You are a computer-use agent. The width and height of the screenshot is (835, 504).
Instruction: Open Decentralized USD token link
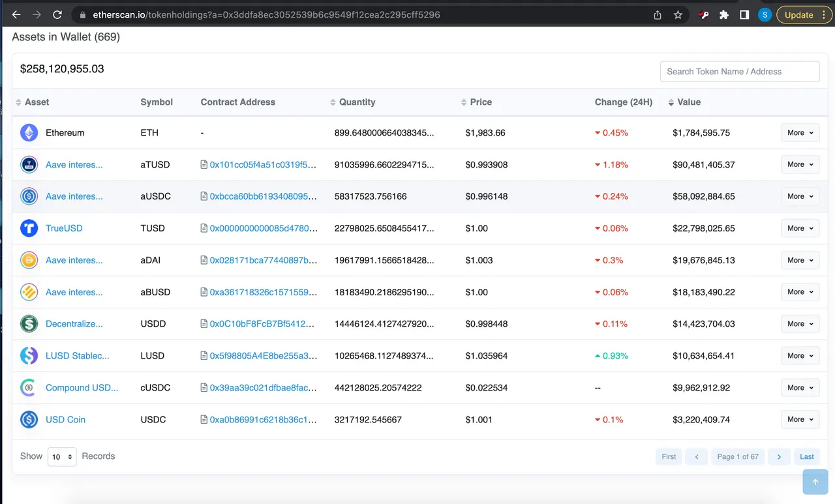coord(74,324)
